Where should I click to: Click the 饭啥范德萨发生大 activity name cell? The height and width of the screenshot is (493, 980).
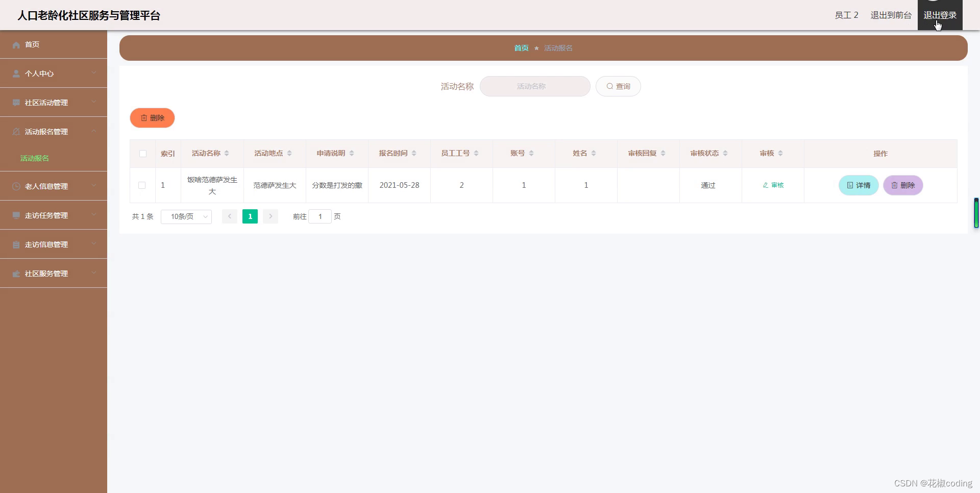212,186
